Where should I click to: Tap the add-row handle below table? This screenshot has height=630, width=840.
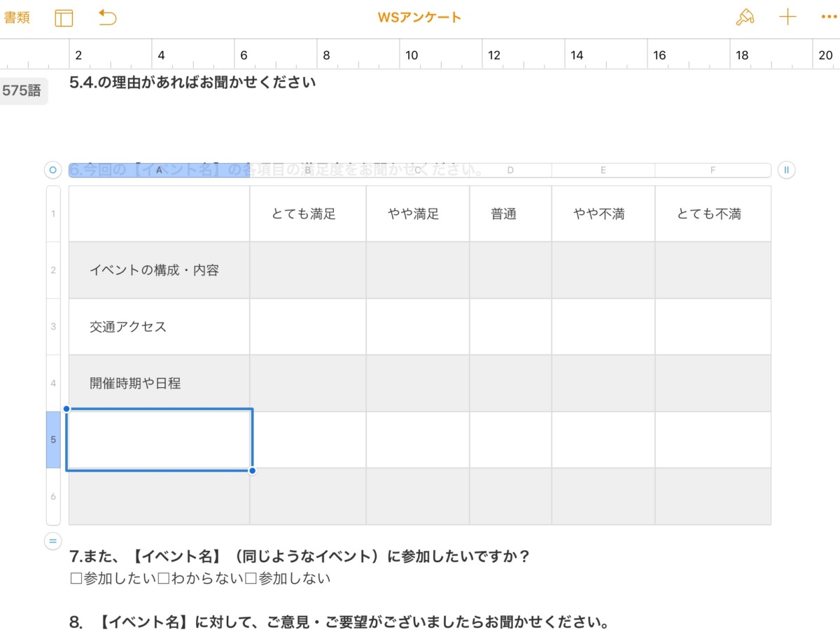(52, 540)
